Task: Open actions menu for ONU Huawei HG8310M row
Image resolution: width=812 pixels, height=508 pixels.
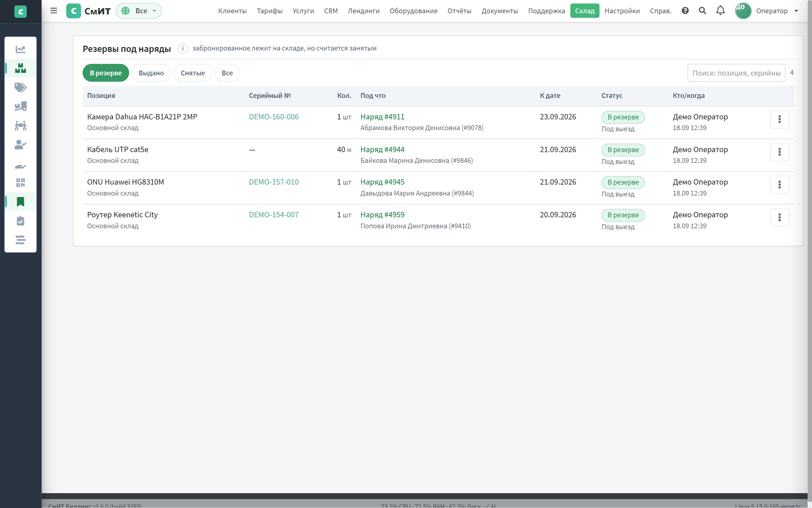Action: [x=780, y=185]
